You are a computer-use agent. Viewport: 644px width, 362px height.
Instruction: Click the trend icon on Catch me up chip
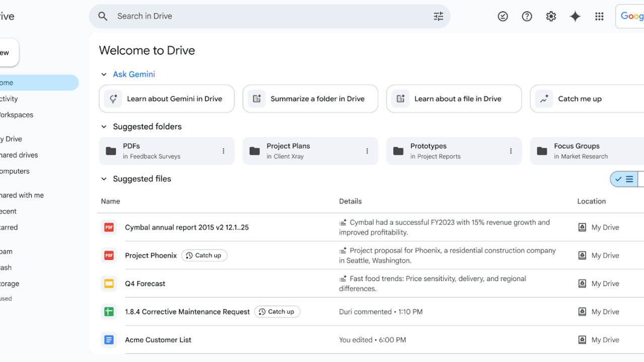tap(544, 99)
